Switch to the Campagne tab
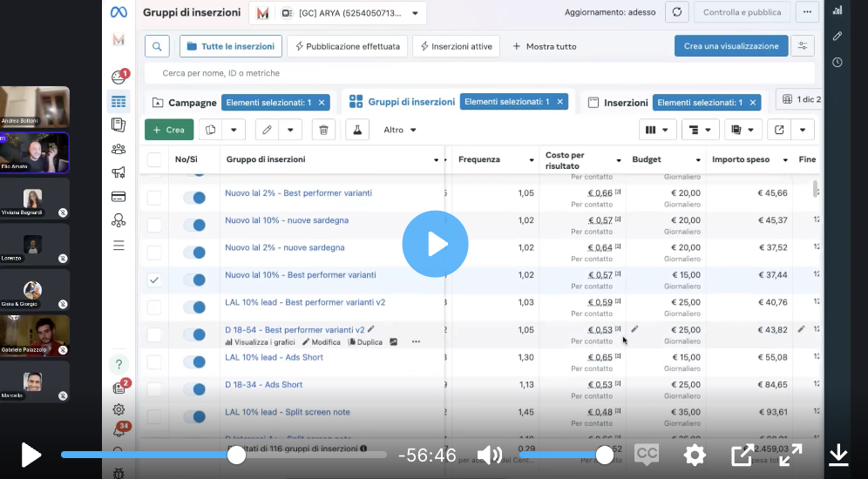The height and width of the screenshot is (479, 868). [192, 102]
